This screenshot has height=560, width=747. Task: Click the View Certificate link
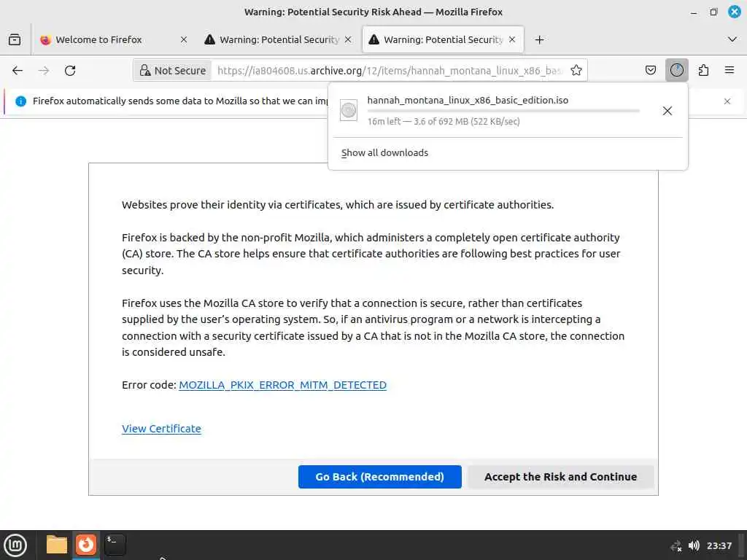tap(161, 429)
